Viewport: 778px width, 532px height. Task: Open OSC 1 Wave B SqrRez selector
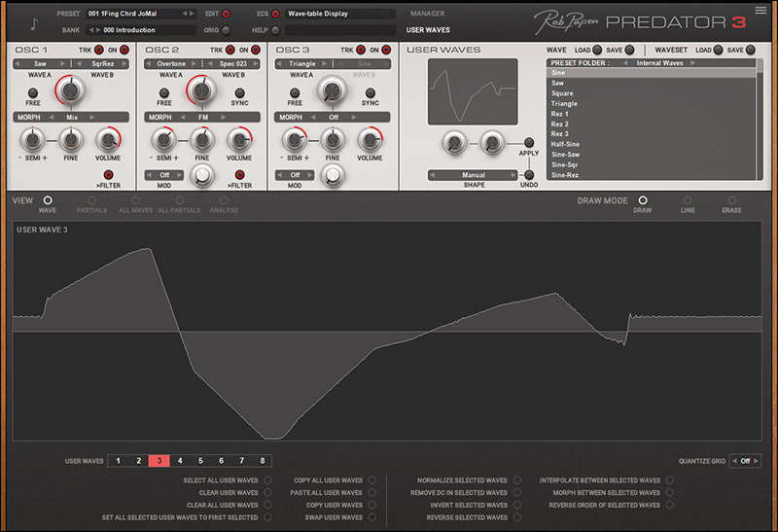coord(103,63)
